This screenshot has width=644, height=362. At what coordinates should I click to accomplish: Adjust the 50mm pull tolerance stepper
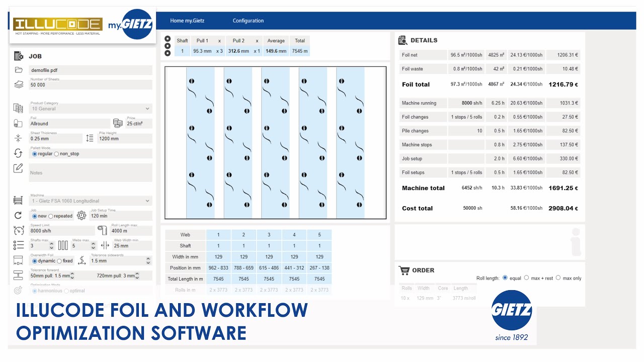click(72, 276)
